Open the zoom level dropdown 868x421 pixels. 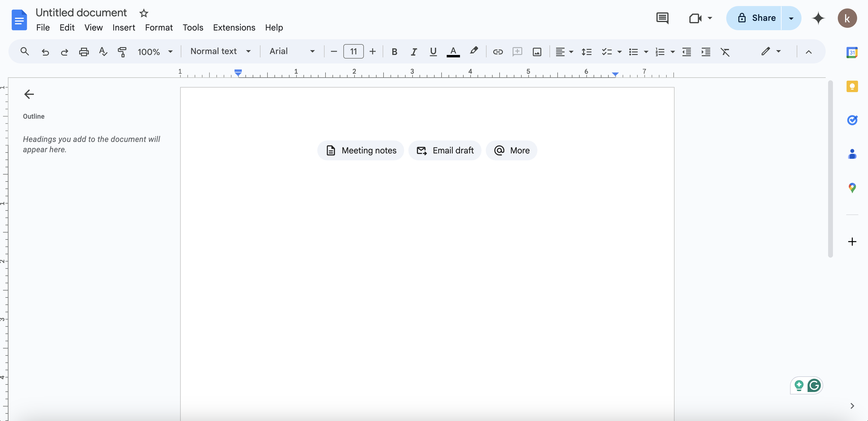pyautogui.click(x=155, y=52)
